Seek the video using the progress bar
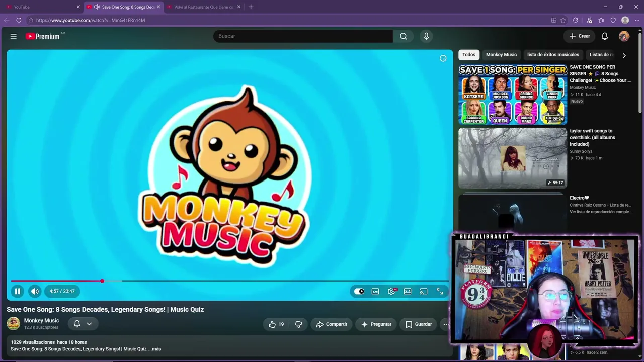The height and width of the screenshot is (362, 644). 229,281
